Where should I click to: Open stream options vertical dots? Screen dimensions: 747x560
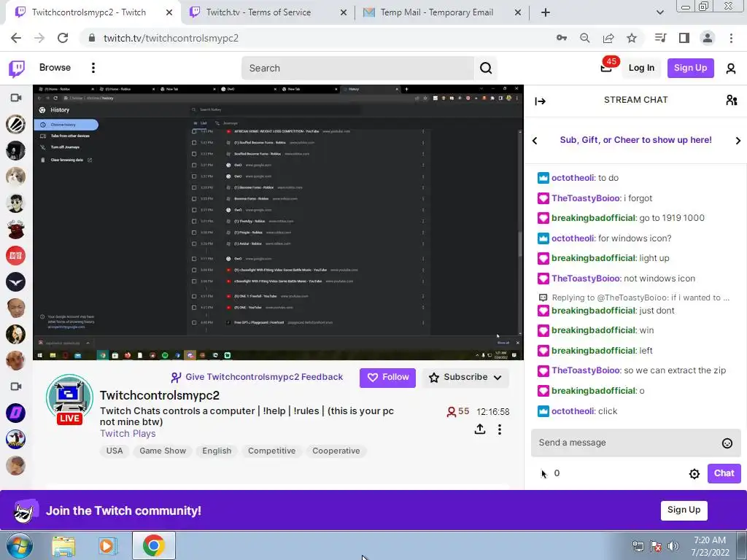[x=499, y=429]
